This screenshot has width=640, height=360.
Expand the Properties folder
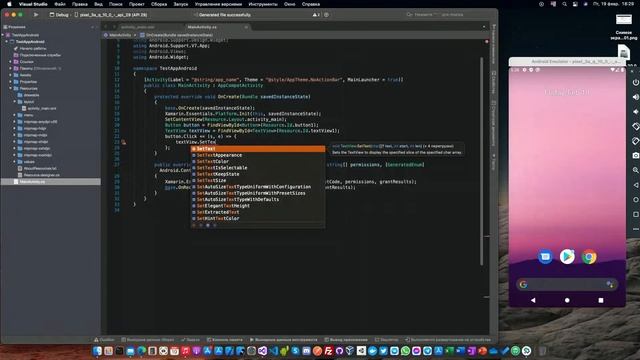pos(11,82)
